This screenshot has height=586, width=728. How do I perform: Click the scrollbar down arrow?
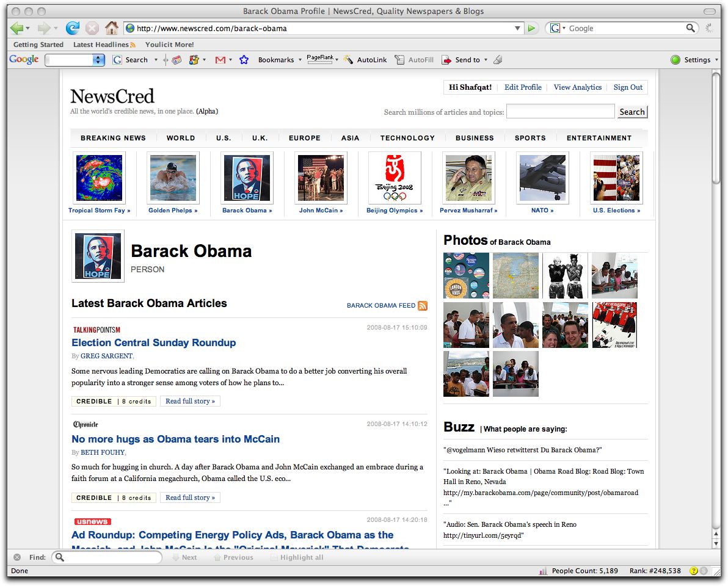pos(716,544)
